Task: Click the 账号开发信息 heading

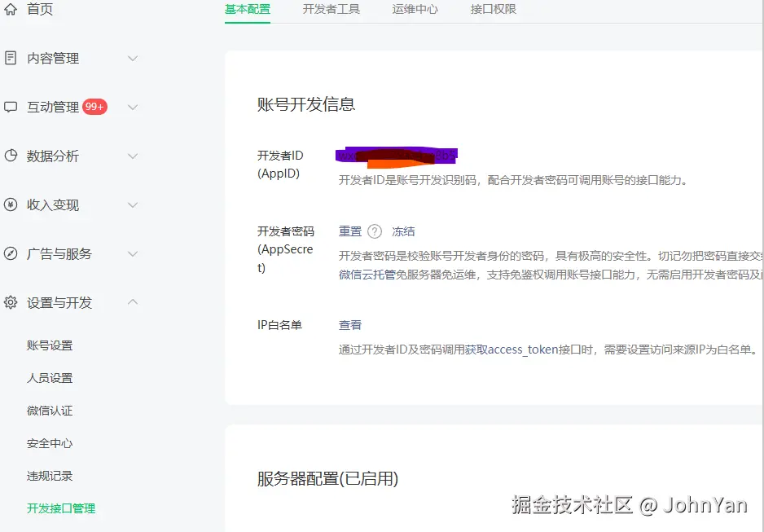Action: tap(306, 104)
